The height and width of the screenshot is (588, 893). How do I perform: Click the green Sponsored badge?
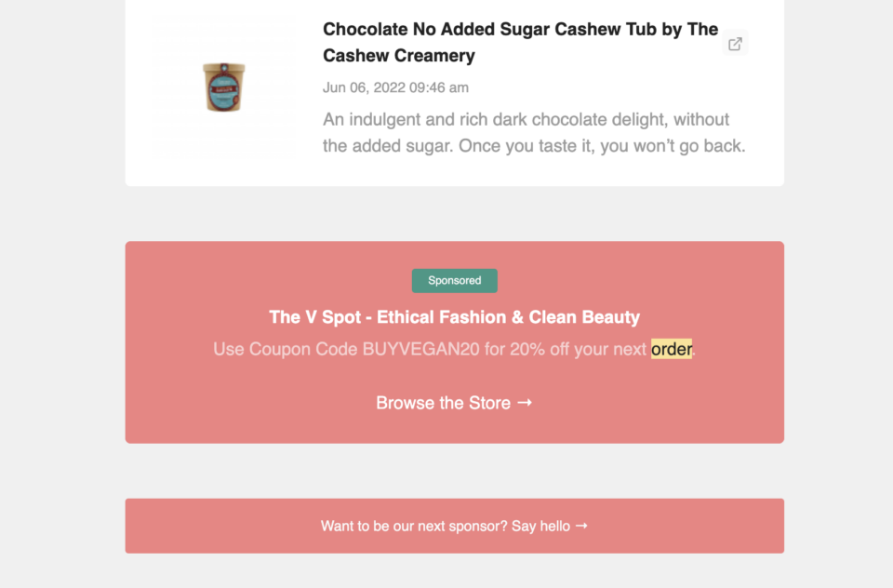(454, 280)
